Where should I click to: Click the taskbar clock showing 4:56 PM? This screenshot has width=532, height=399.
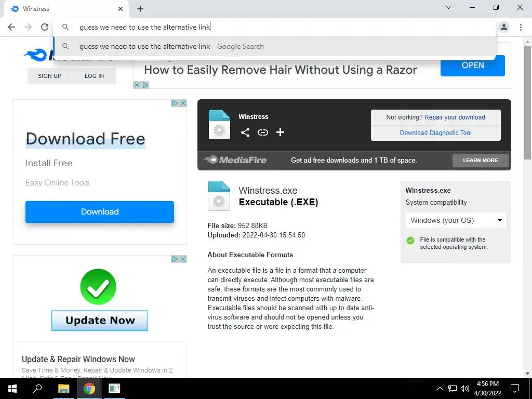(487, 389)
